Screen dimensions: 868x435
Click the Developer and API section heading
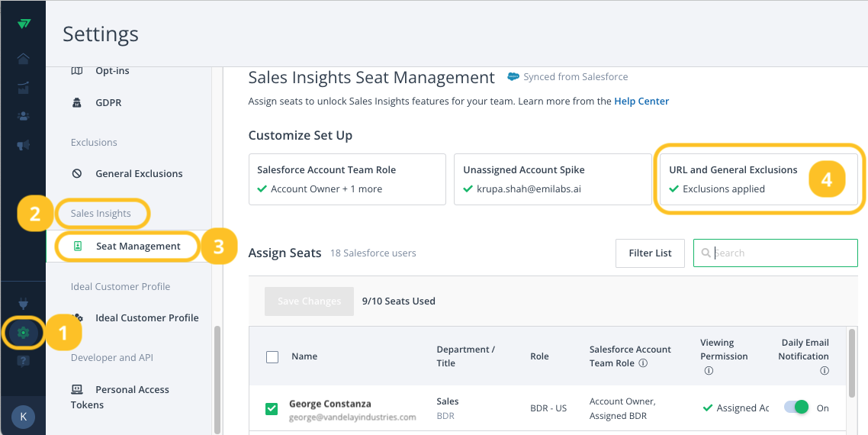click(112, 358)
